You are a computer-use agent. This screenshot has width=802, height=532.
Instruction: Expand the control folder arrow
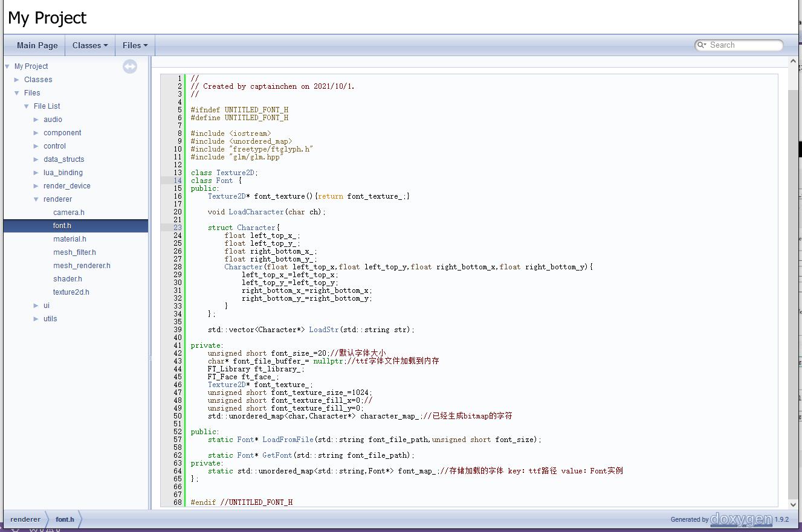36,146
